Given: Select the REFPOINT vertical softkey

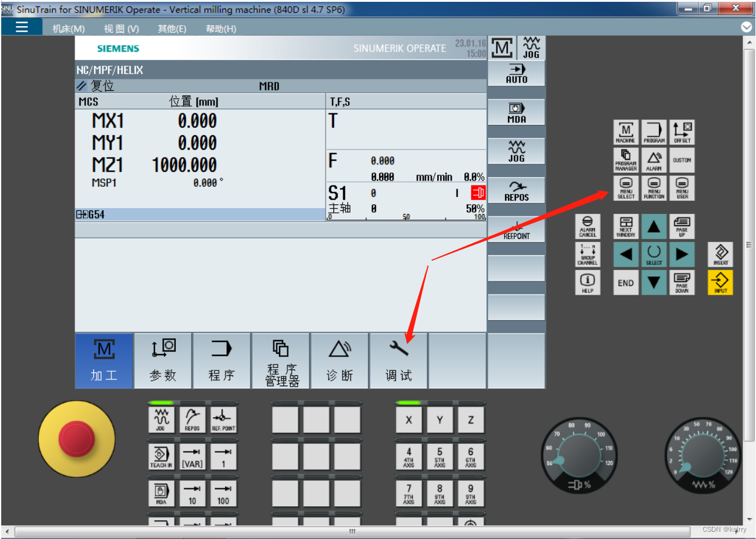Looking at the screenshot, I should point(517,230).
